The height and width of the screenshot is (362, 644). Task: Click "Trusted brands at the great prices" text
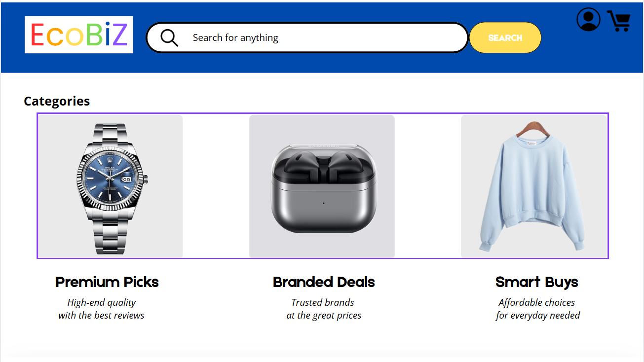[324, 309]
